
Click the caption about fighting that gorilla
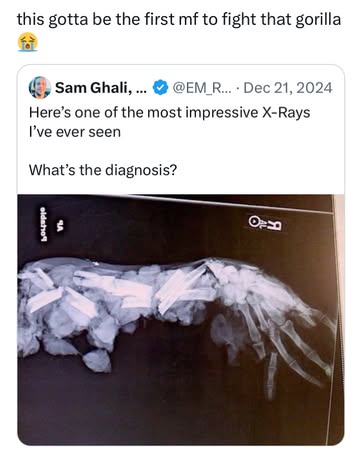pyautogui.click(x=179, y=20)
